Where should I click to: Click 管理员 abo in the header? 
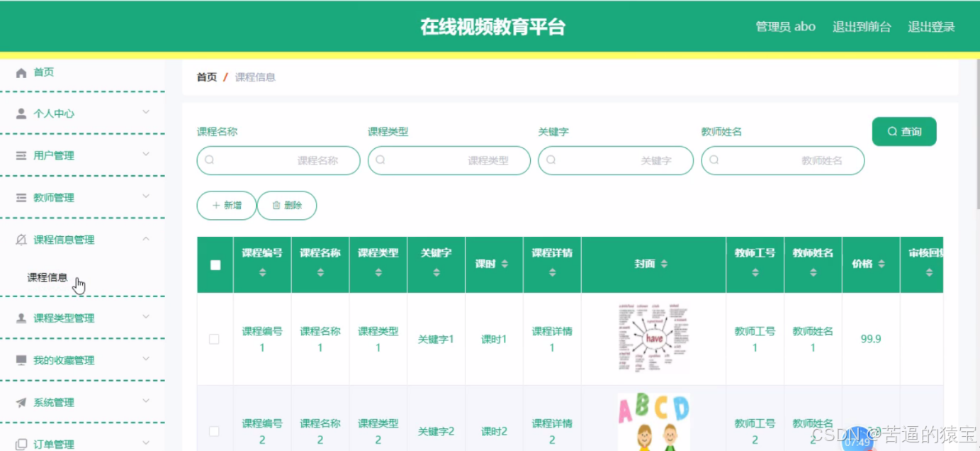(x=786, y=27)
